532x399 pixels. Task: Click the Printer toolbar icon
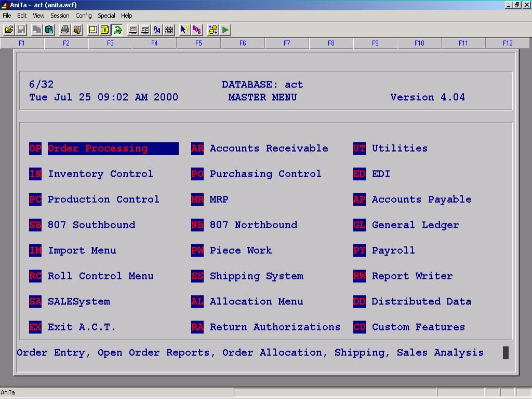click(x=65, y=30)
